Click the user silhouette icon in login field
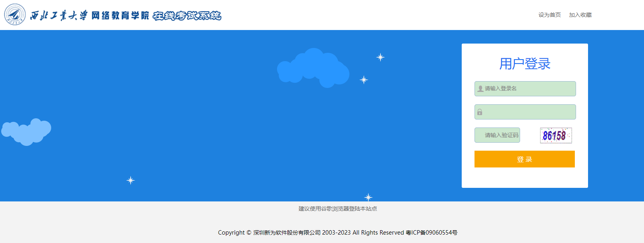This screenshot has width=644, height=243. (x=480, y=89)
